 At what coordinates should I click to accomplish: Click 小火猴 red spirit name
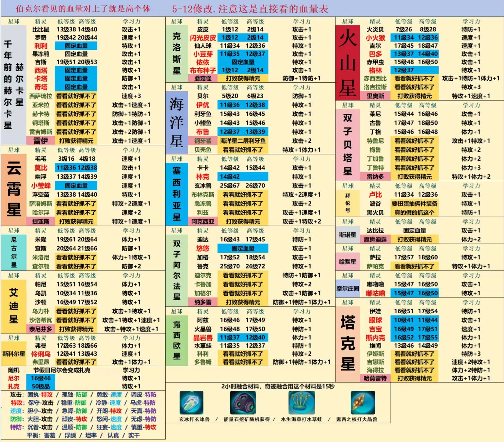click(375, 37)
